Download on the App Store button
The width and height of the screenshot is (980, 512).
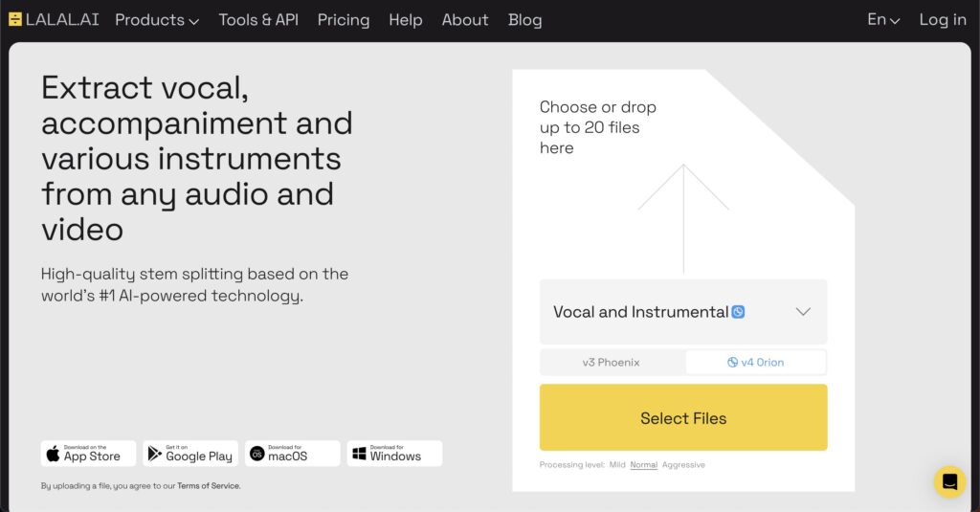(x=88, y=454)
